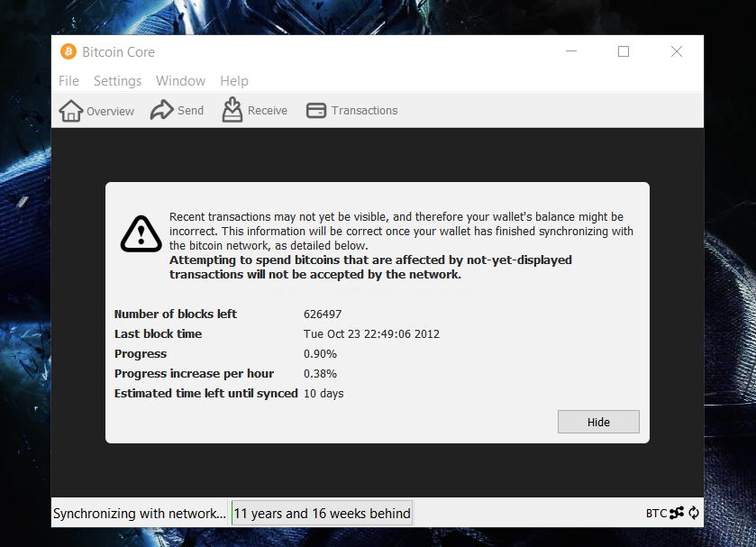Viewport: 756px width, 547px height.
Task: Open the Receive tab via inbox icon
Action: 232,110
